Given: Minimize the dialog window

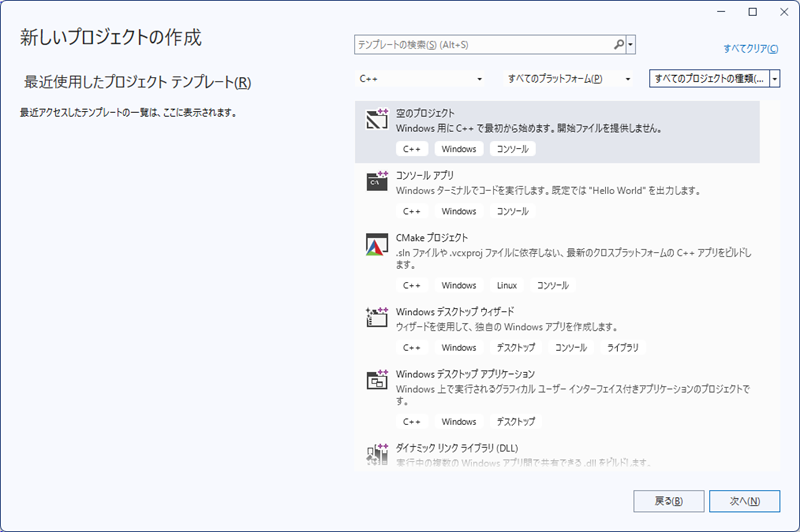Looking at the screenshot, I should 721,12.
